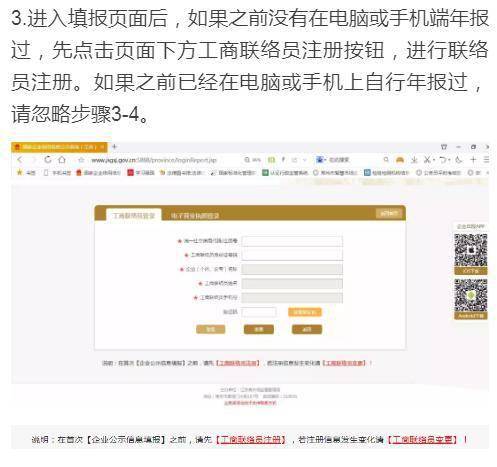Click the Android下载 button under the second QR code
The height and width of the screenshot is (467, 497).
pyautogui.click(x=470, y=316)
